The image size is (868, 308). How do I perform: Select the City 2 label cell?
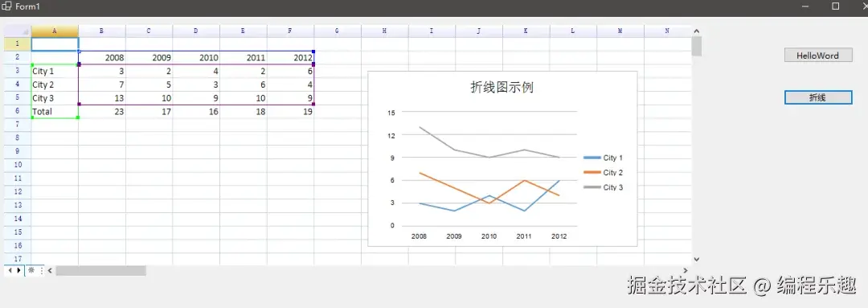55,84
